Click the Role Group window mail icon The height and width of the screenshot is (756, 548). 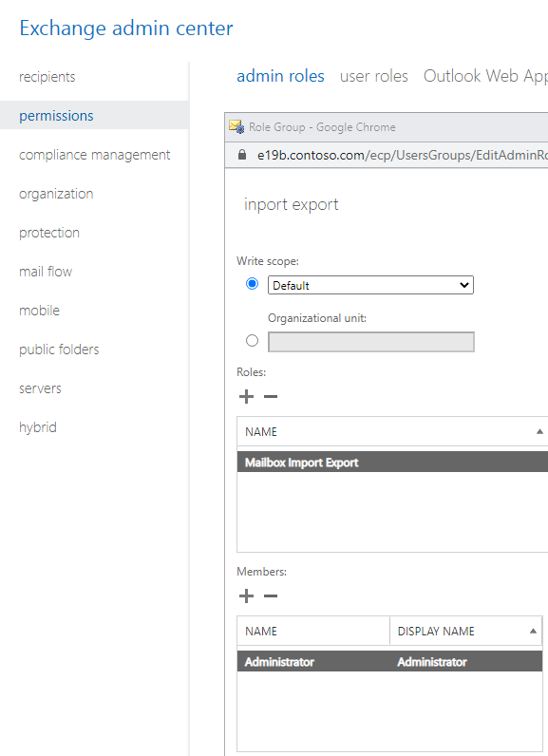click(x=236, y=127)
